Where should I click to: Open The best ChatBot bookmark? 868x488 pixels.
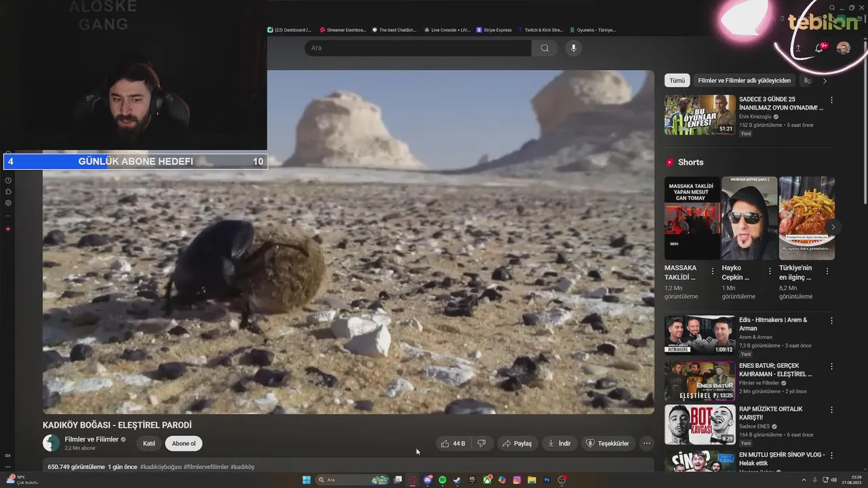394,30
